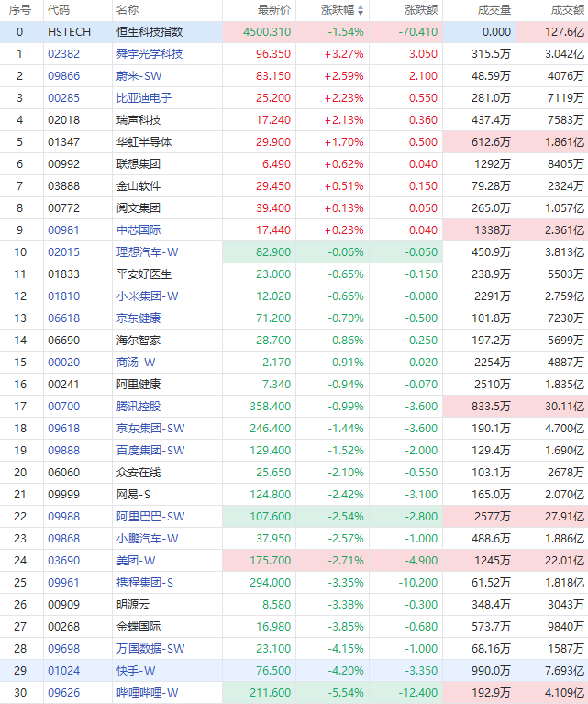Open 哔哩哔哩-W stock name
The image size is (588, 704).
point(147,692)
